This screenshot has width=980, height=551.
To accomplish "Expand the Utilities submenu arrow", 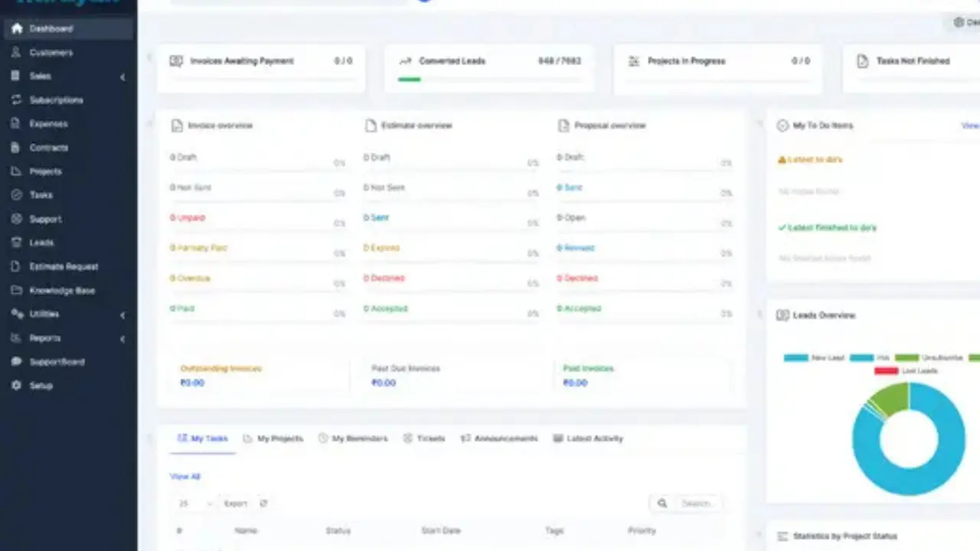I will 122,315.
